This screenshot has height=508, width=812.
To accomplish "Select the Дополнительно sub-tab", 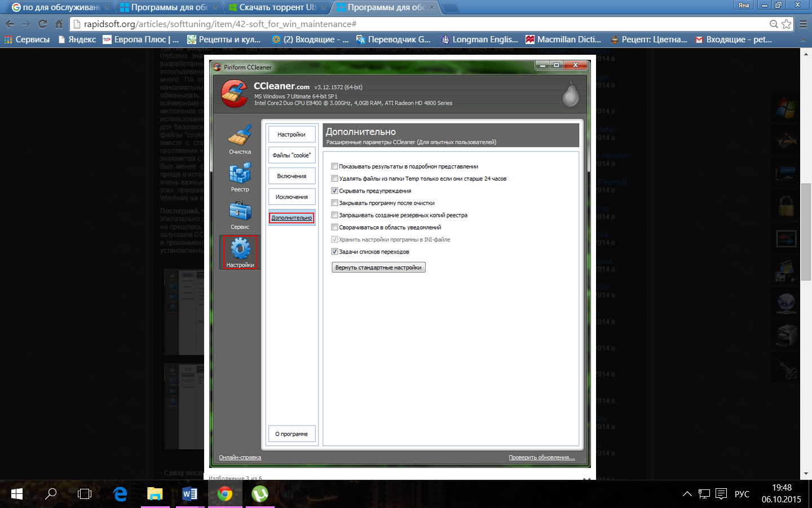I will coord(292,218).
